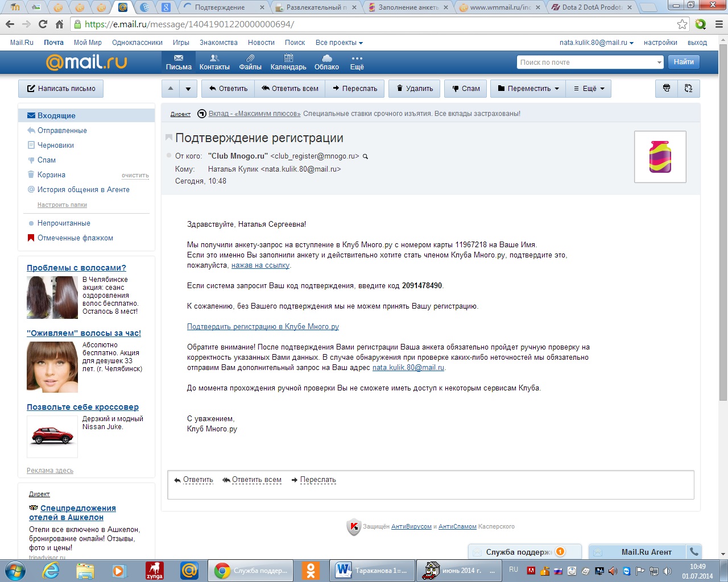Go to the previous message with the up arrow
This screenshot has width=728, height=582.
point(171,88)
